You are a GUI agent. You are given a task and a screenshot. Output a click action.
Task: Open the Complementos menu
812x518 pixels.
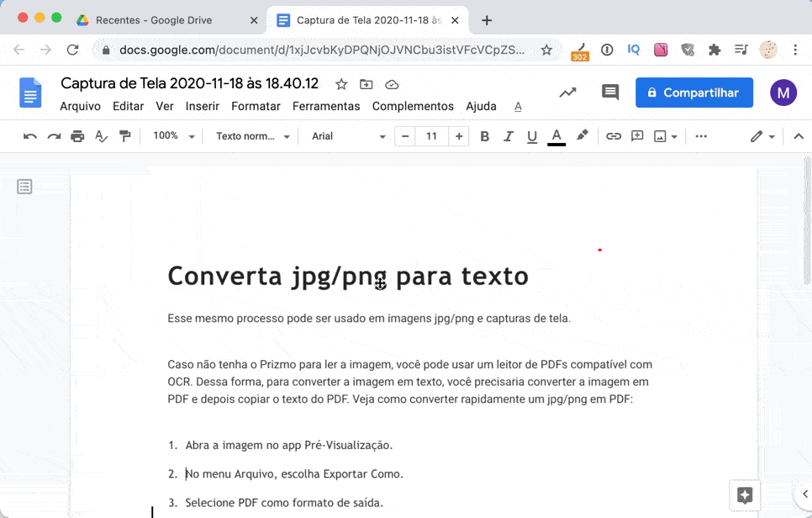tap(413, 106)
